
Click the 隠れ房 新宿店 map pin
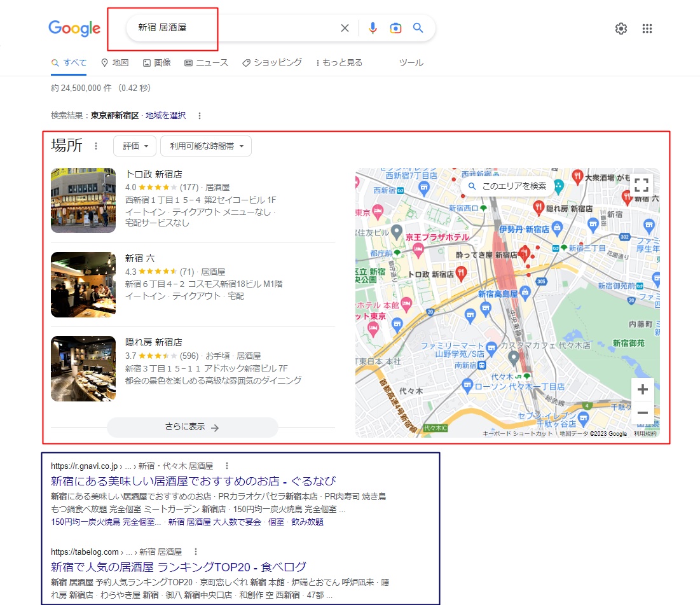(539, 208)
